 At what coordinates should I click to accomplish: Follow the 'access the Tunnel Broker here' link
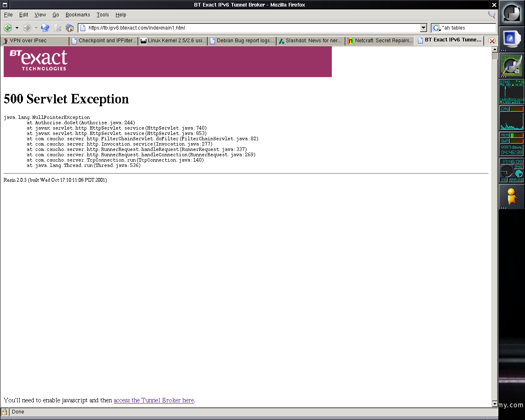(154, 400)
